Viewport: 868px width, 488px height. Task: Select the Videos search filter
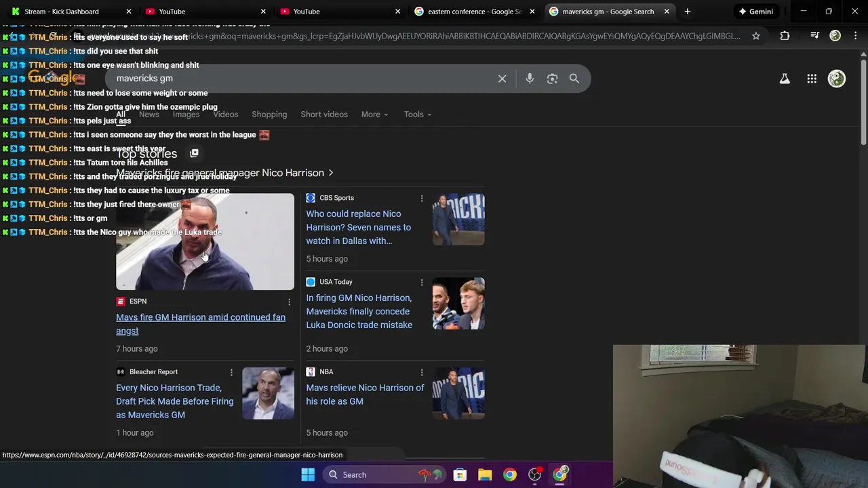point(226,115)
